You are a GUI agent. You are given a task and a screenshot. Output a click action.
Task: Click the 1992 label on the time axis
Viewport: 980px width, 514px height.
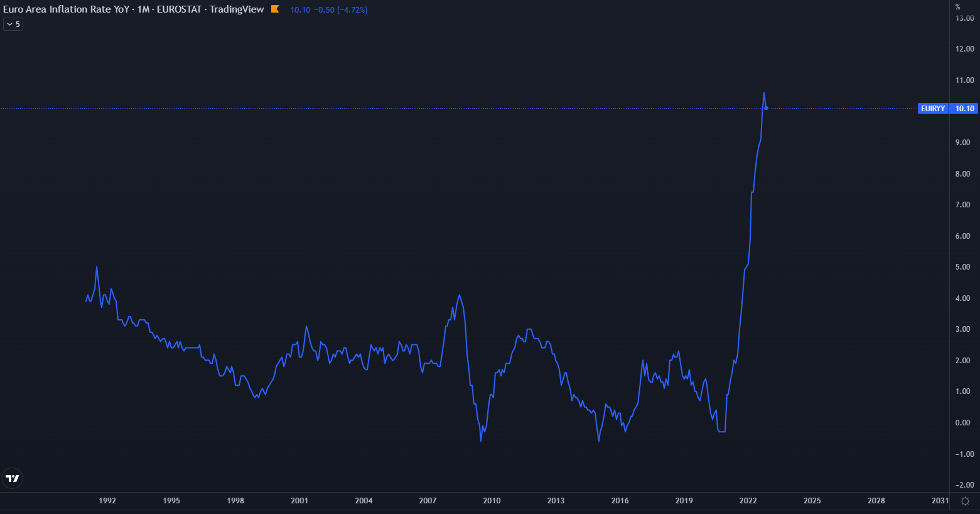point(107,501)
